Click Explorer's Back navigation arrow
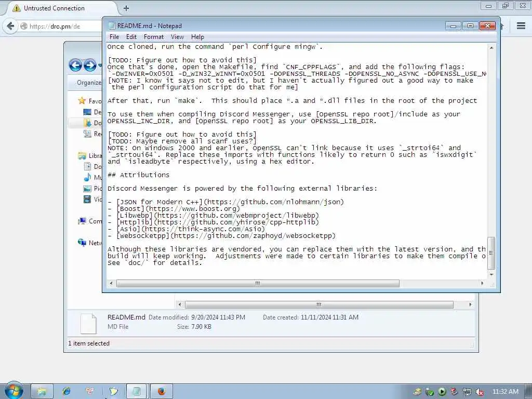The image size is (532, 399). coord(75,65)
